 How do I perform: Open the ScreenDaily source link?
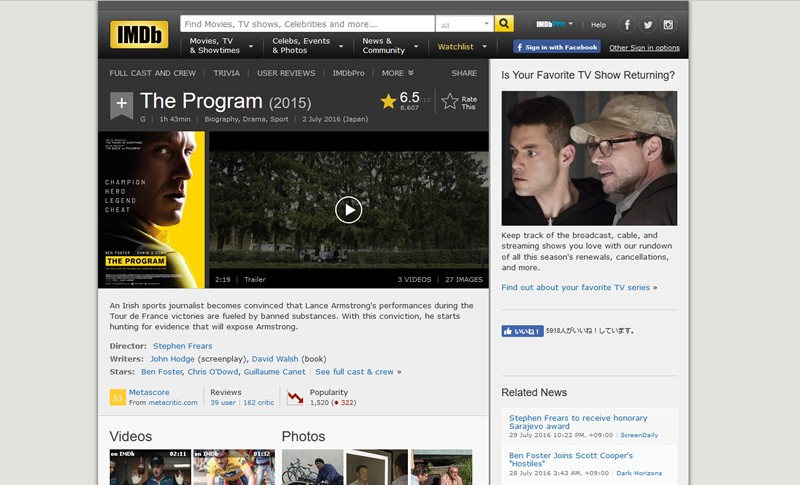pyautogui.click(x=639, y=435)
